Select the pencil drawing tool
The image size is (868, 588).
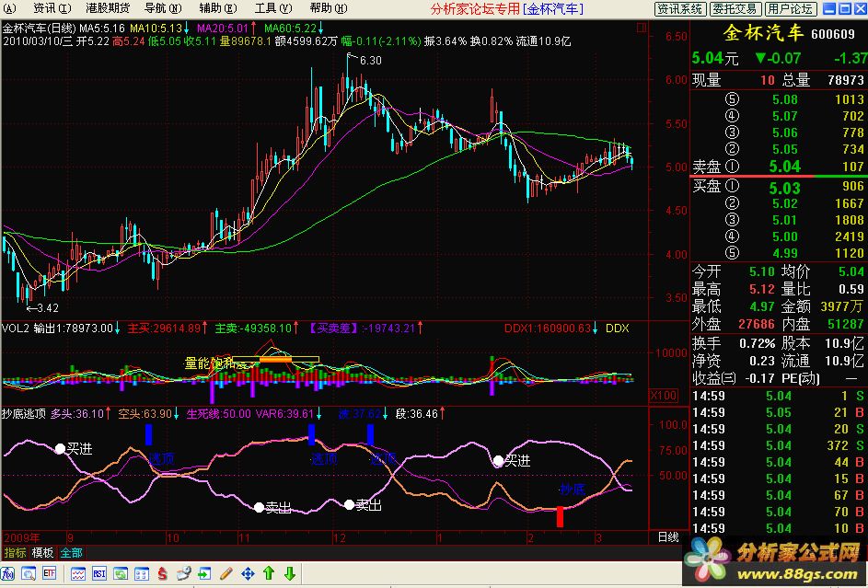click(226, 573)
